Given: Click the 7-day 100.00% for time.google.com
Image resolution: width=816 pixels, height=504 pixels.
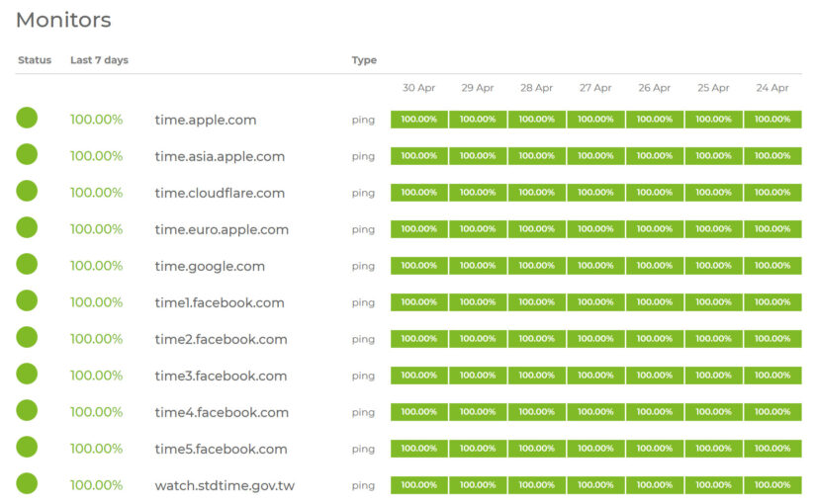Looking at the screenshot, I should pos(96,266).
